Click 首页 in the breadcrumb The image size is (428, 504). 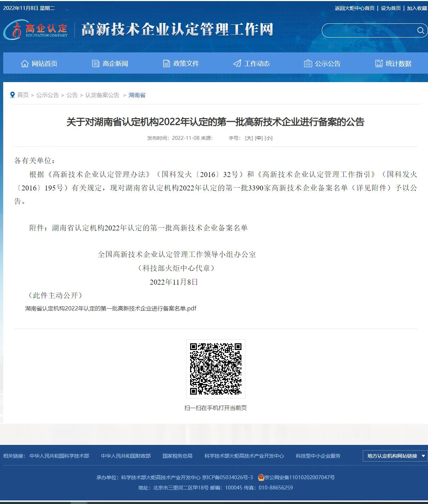coord(23,95)
